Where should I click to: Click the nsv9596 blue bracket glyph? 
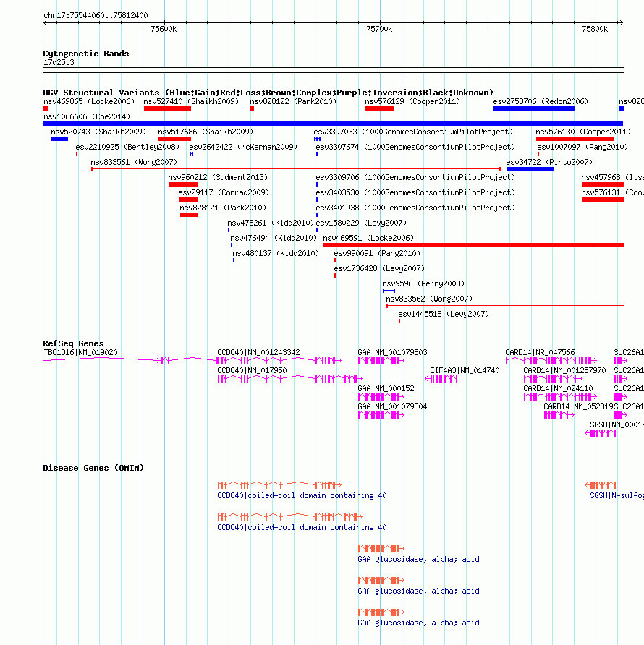coord(389,291)
